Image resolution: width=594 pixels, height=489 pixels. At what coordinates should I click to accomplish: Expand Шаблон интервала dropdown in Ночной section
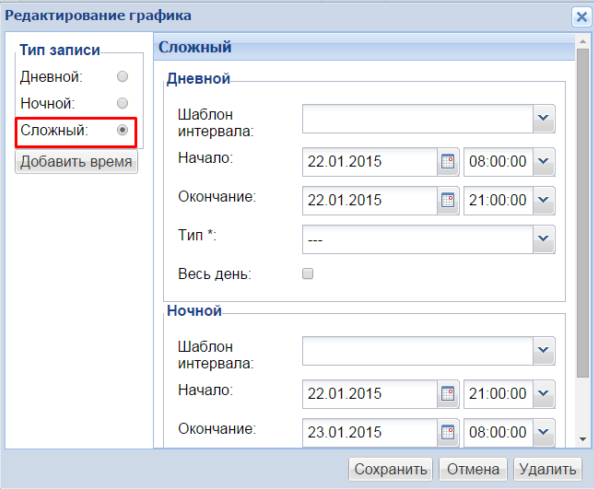pos(544,351)
